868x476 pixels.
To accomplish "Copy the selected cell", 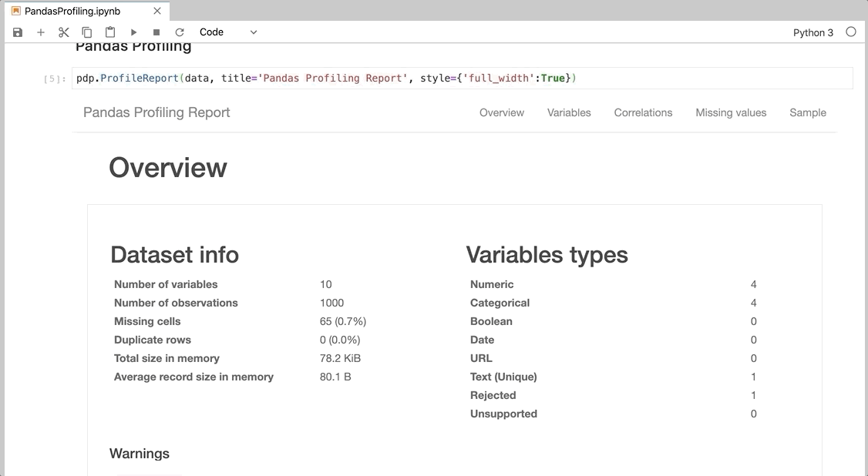I will (x=87, y=32).
